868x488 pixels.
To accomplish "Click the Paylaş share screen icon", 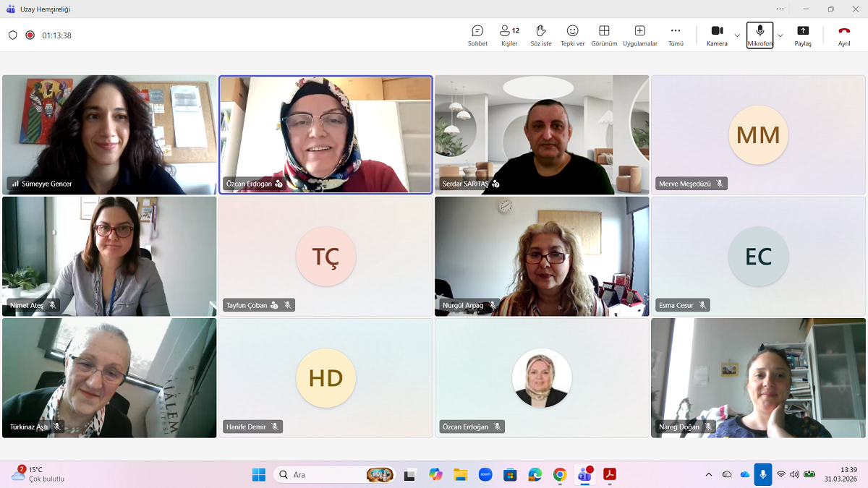I will (803, 35).
